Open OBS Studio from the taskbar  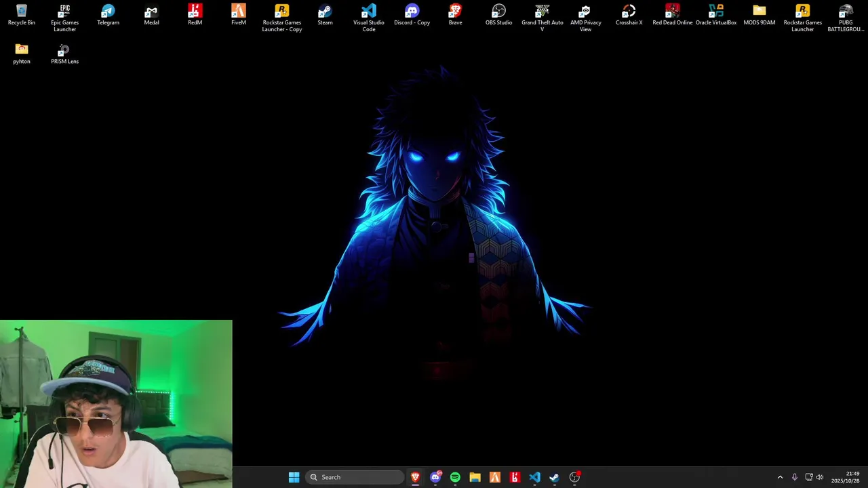click(574, 477)
